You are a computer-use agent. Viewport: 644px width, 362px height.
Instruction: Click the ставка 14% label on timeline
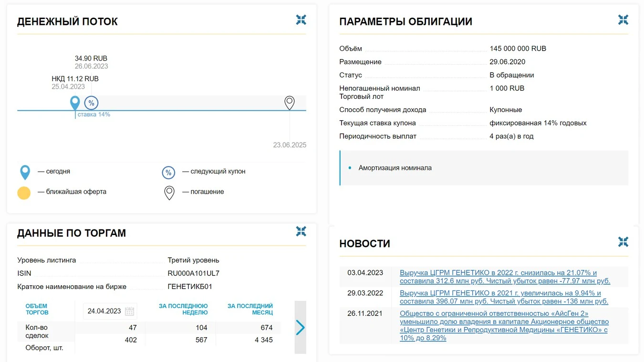94,114
